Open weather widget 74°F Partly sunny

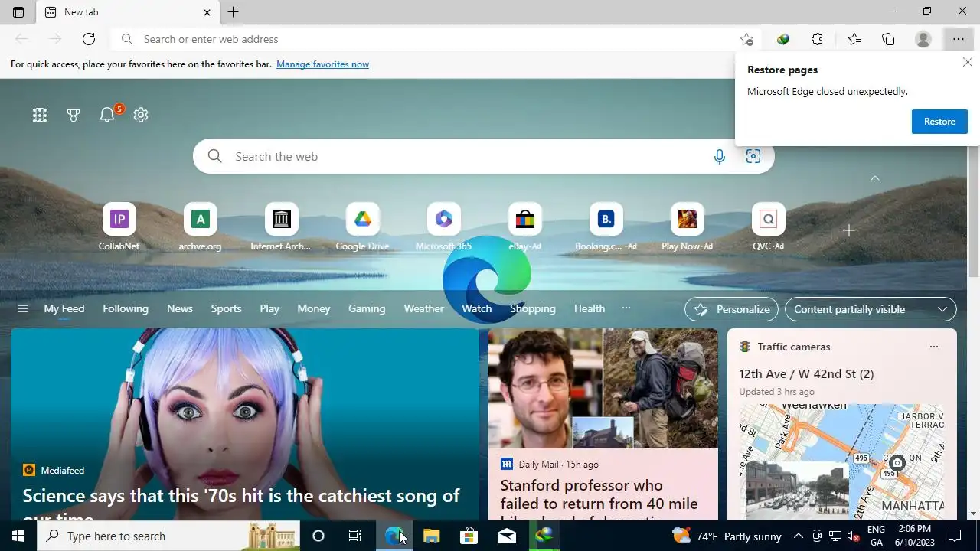[x=727, y=536]
